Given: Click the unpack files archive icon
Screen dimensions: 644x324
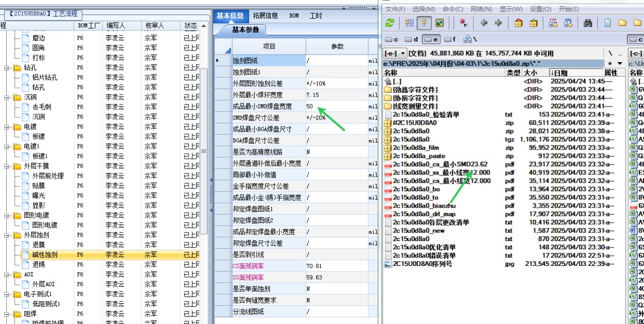Looking at the screenshot, I should 533,23.
